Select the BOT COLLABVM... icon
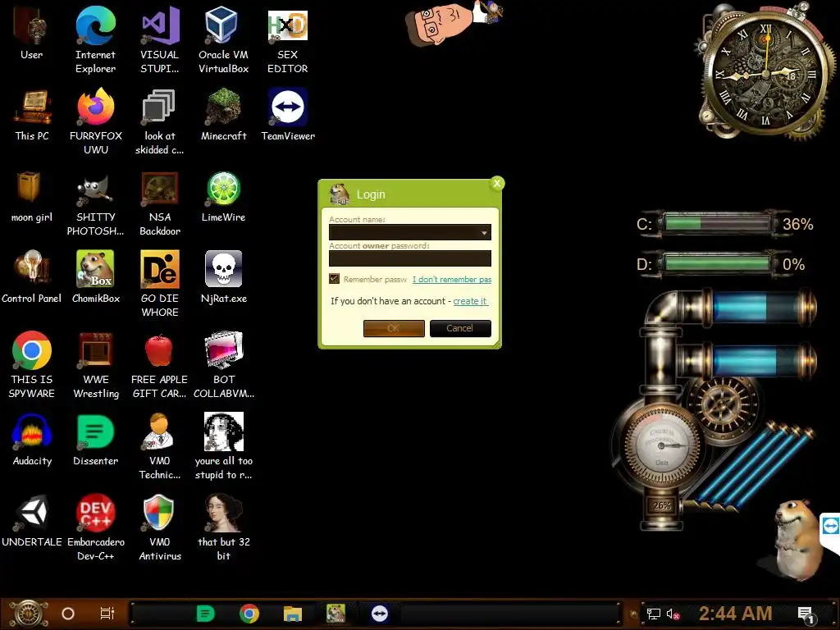Screen dimensions: 840x630 (223, 365)
